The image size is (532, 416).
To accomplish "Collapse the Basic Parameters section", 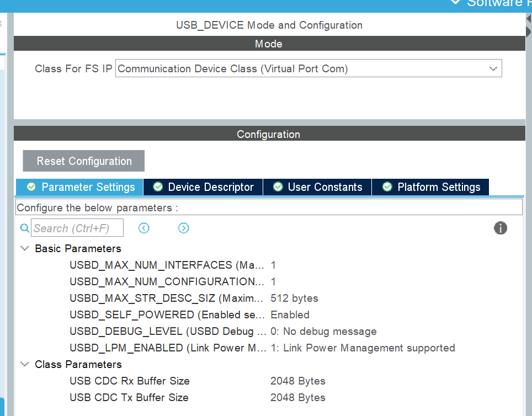I will (x=24, y=248).
